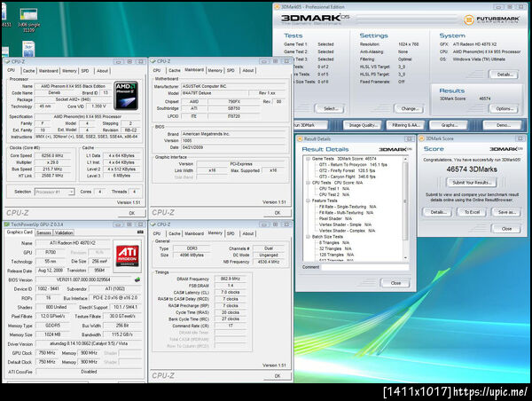Click the To Excel button
Screen dimensions: 532x401
pyautogui.click(x=472, y=212)
